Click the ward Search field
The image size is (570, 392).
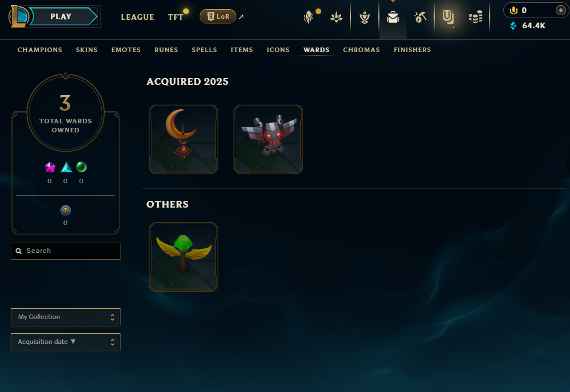coord(66,251)
